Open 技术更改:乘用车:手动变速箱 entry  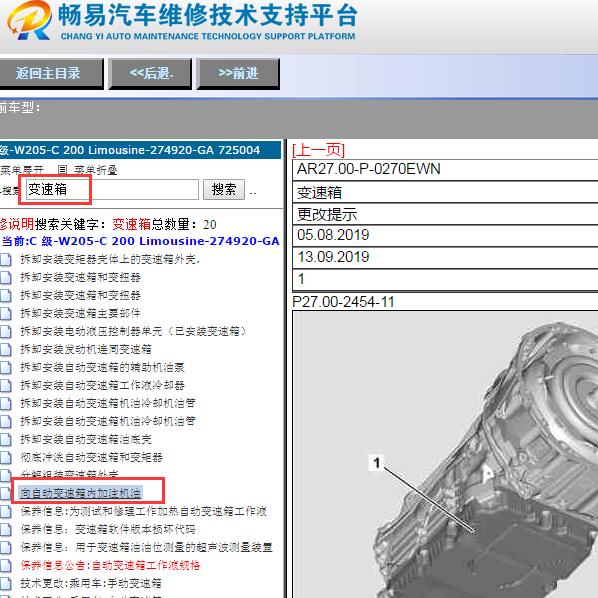pyautogui.click(x=91, y=583)
